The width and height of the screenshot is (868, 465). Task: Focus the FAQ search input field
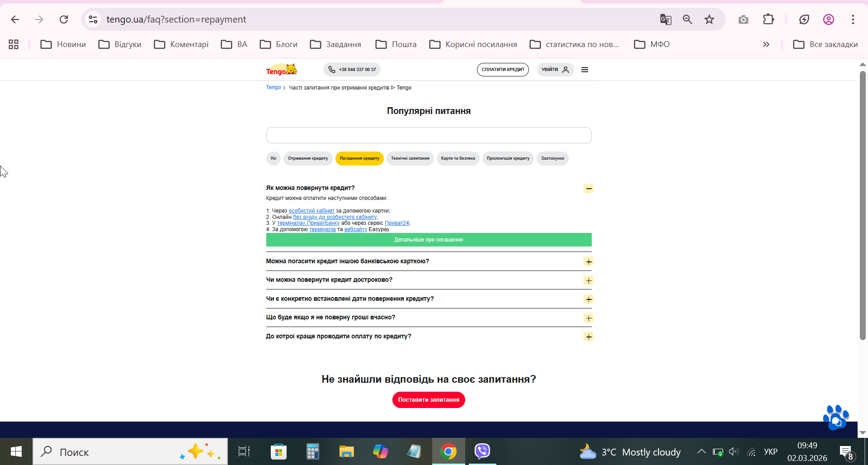coord(429,135)
